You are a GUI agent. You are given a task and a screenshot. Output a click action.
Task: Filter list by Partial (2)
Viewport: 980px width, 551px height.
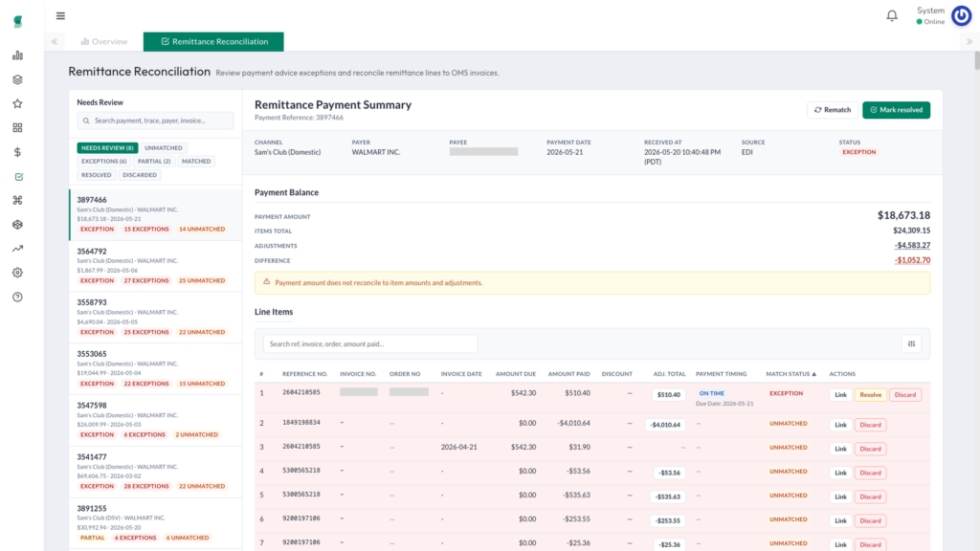pos(154,161)
